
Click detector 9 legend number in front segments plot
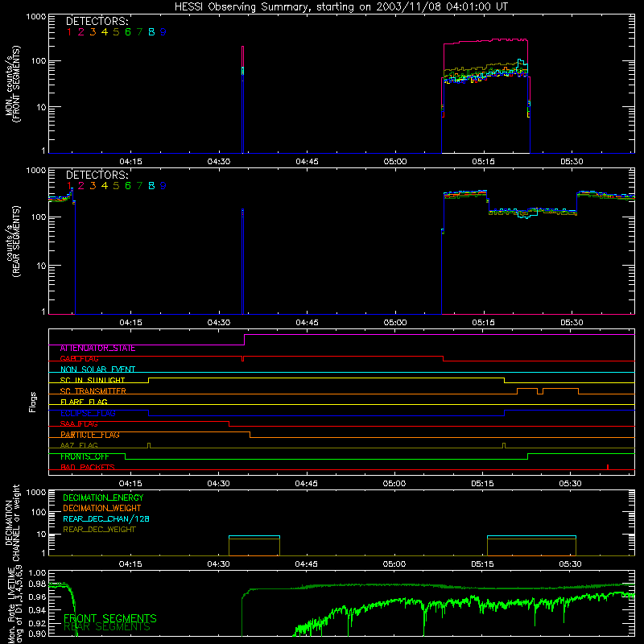(163, 32)
